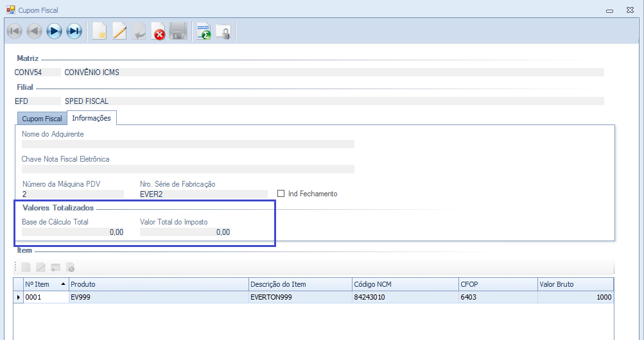Viewport: 644px width, 340px height.
Task: Click Chave Nota Fiscal Eletrônica field
Action: [187, 169]
